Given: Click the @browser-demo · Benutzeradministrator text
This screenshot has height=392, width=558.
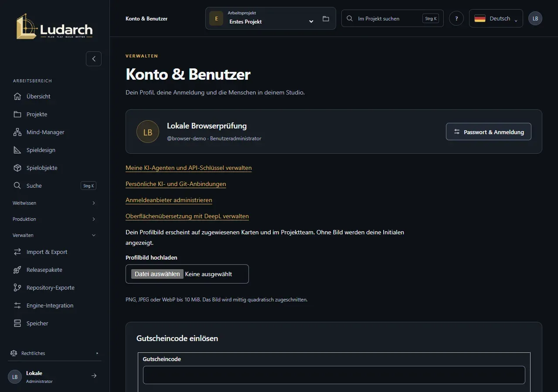Looking at the screenshot, I should click(x=214, y=139).
